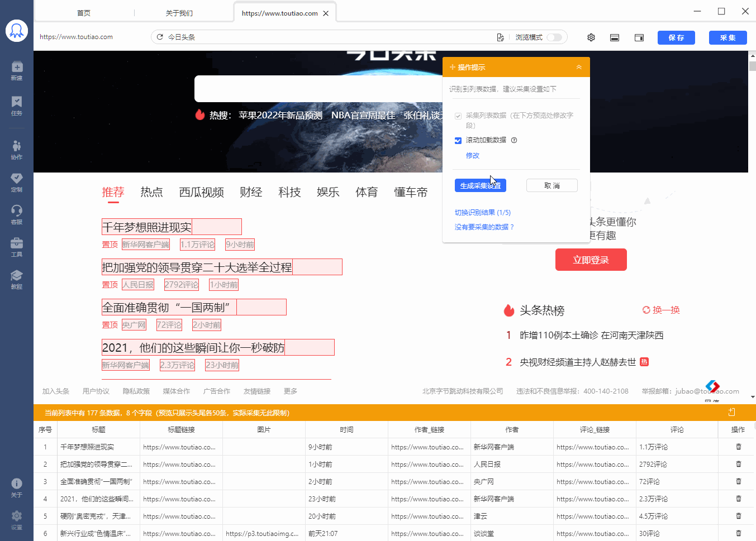
Task: Click the page reload icon in address bar
Action: [x=160, y=37]
